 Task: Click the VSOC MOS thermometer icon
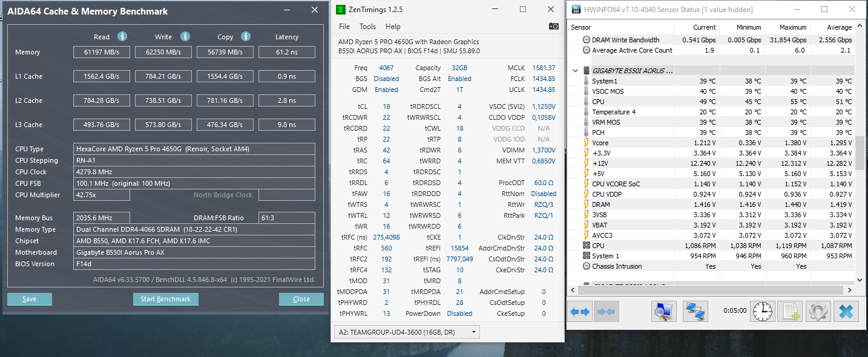[587, 91]
